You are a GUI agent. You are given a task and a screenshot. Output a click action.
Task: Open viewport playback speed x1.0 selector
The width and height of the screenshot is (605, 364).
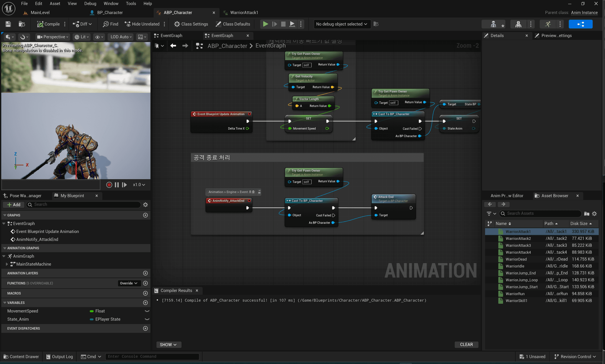point(139,185)
